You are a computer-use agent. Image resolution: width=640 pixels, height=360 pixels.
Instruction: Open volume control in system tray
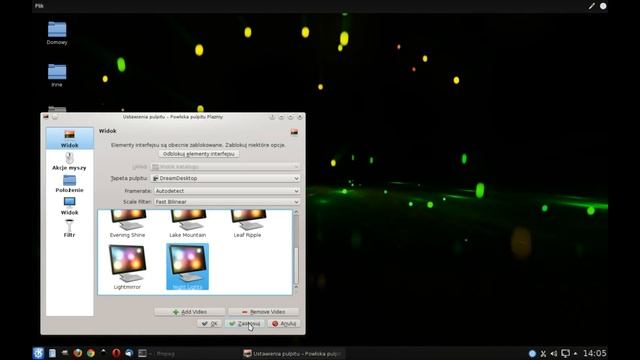pyautogui.click(x=554, y=353)
